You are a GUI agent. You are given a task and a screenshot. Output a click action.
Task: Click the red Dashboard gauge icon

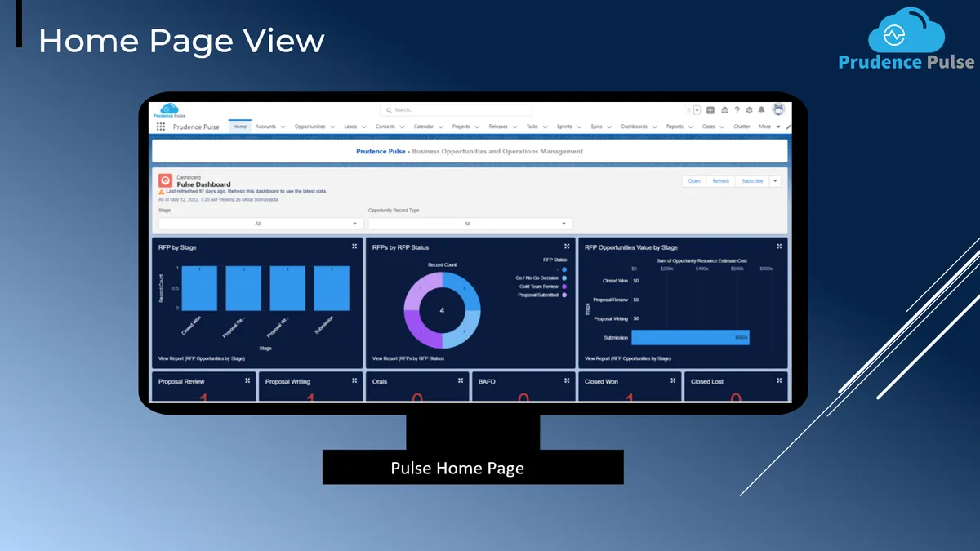coord(165,180)
